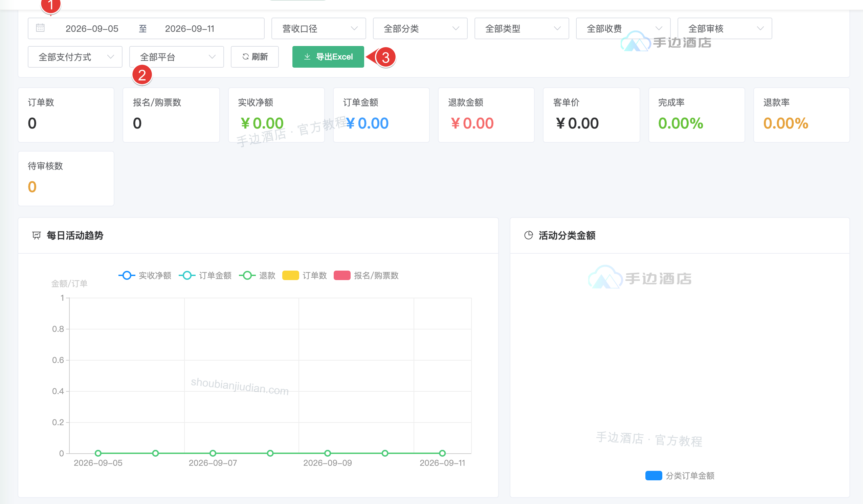The width and height of the screenshot is (863, 504).
Task: Click the 金额/订单 axis label
Action: click(x=69, y=283)
